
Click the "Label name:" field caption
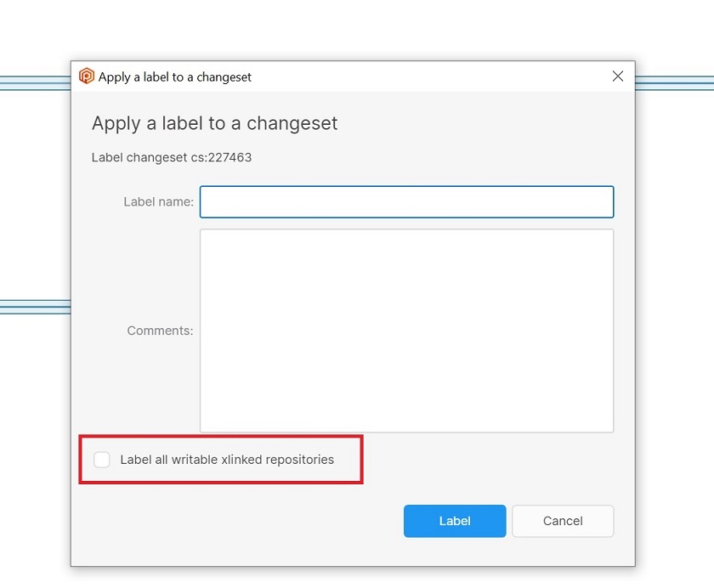click(x=158, y=202)
